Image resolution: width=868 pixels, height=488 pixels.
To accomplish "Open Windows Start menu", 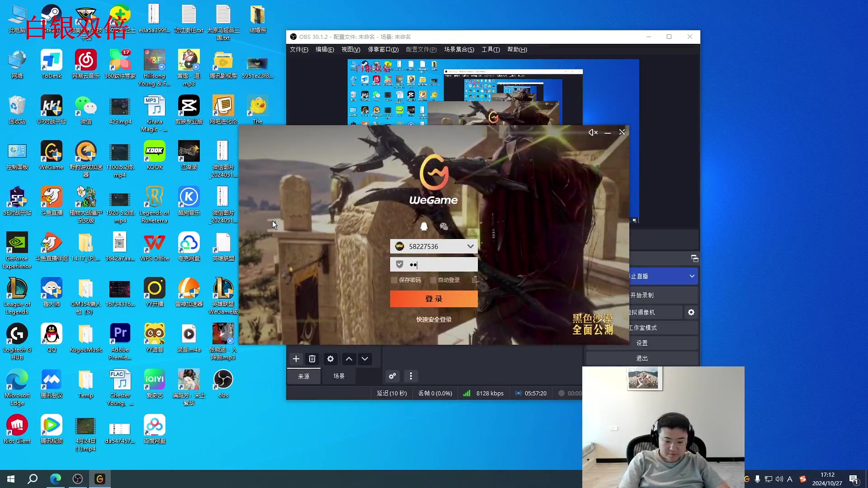I will [x=11, y=479].
